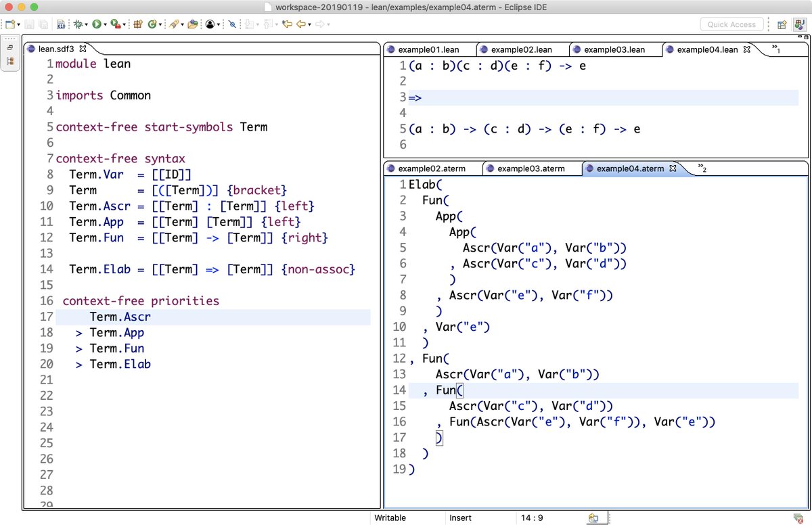Image resolution: width=812 pixels, height=527 pixels.
Task: Click the circular profile toolbar icon
Action: [x=210, y=24]
